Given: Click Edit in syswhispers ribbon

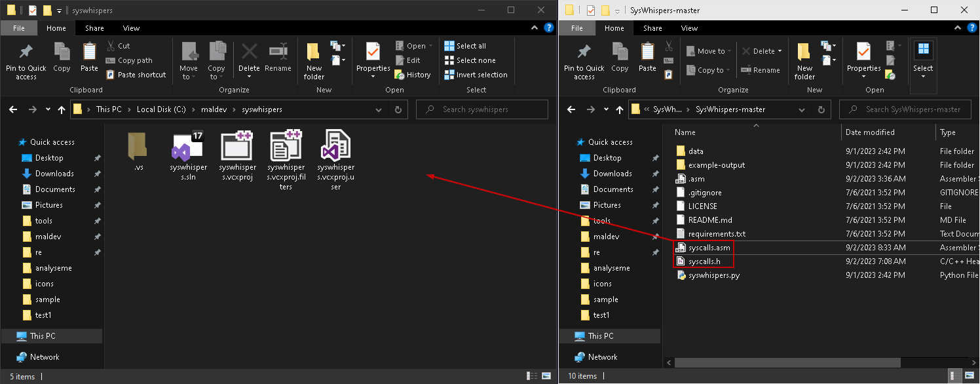Looking at the screenshot, I should click(x=407, y=60).
